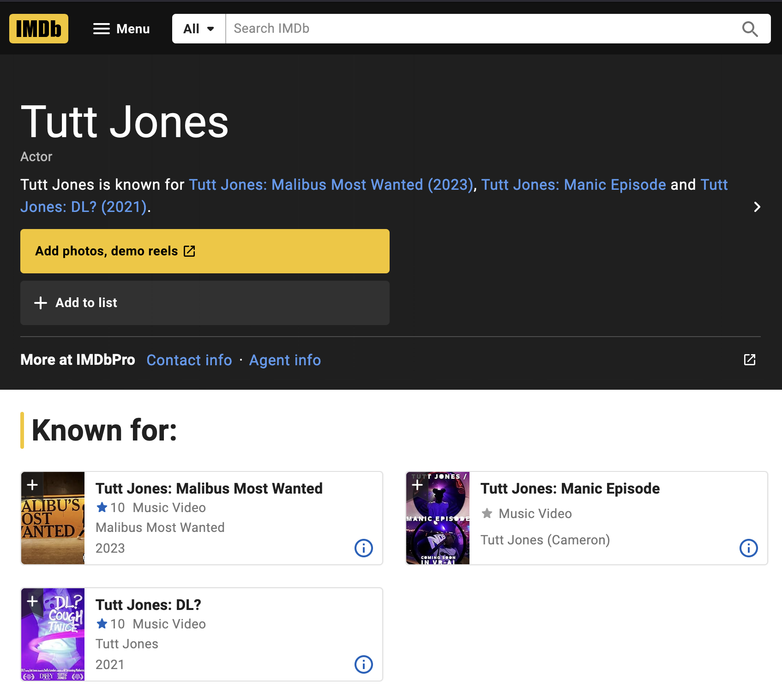782x700 pixels.
Task: Click the IMDbPro external link icon
Action: (750, 360)
